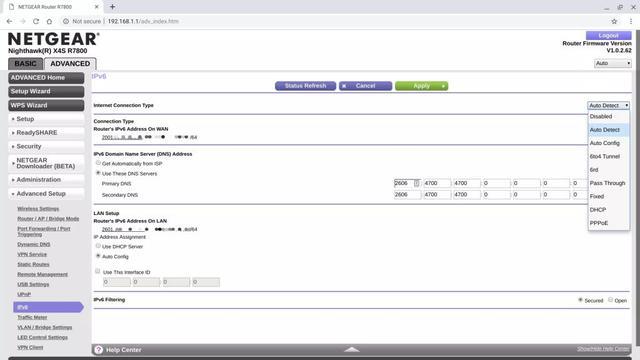The height and width of the screenshot is (360, 640).
Task: Click the Cancel button
Action: [365, 86]
